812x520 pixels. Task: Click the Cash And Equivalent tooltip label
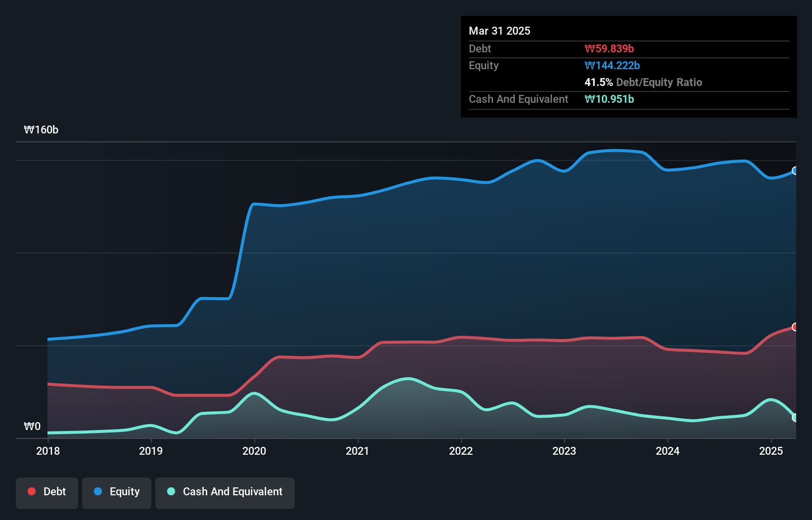click(x=518, y=99)
